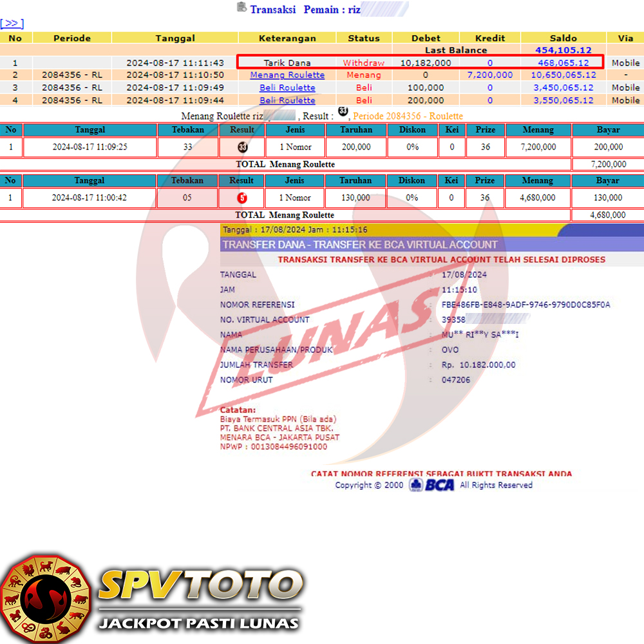Click the Transaksi document icon at top
The height and width of the screenshot is (644, 644).
pos(241,8)
